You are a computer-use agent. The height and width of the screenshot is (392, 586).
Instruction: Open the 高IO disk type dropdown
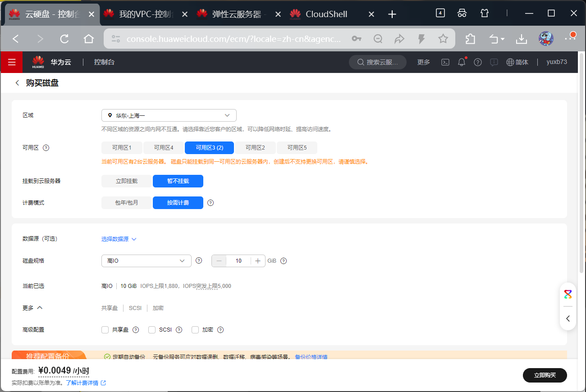point(146,261)
